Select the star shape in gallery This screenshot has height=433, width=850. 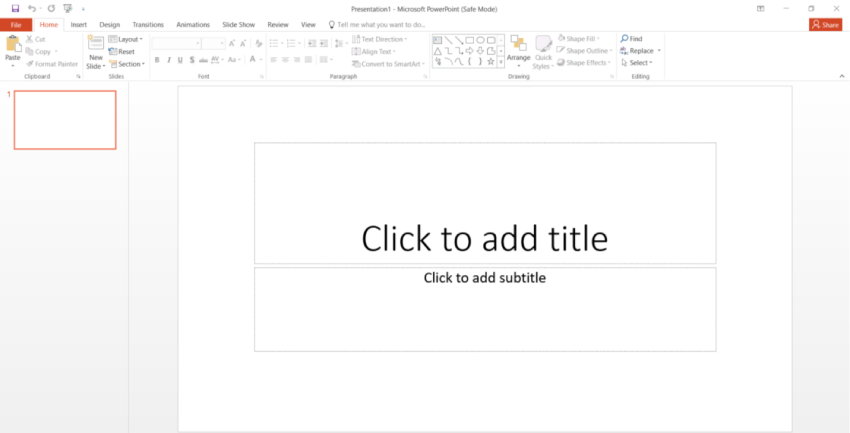point(491,62)
